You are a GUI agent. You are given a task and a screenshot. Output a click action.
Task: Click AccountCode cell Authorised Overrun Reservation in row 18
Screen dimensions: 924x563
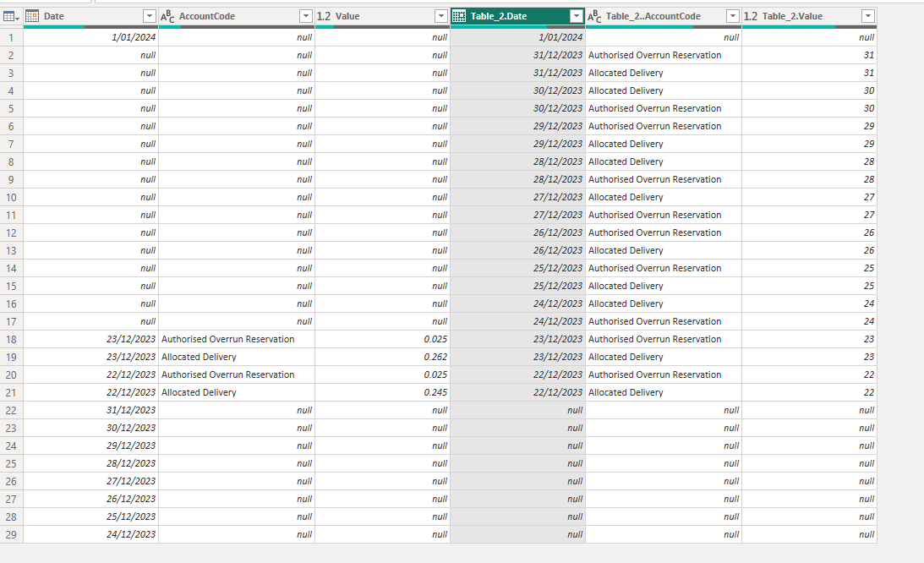237,339
